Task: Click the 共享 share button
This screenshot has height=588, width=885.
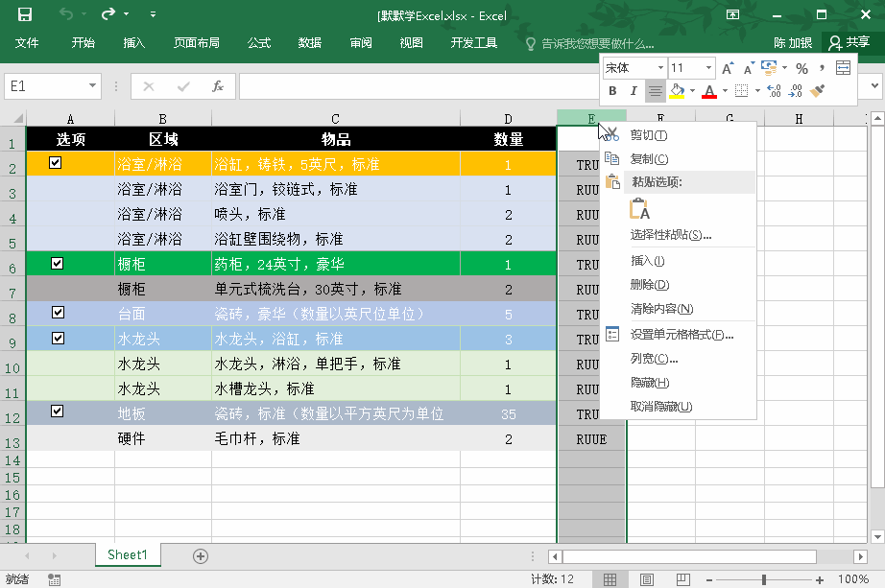Action: 849,43
